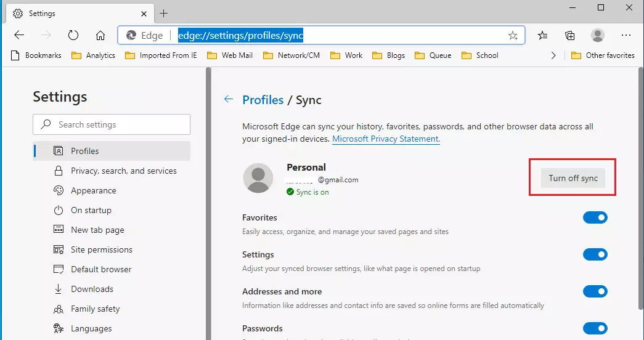Click the back arrow beside Profiles heading
This screenshot has width=644, height=340.
229,99
